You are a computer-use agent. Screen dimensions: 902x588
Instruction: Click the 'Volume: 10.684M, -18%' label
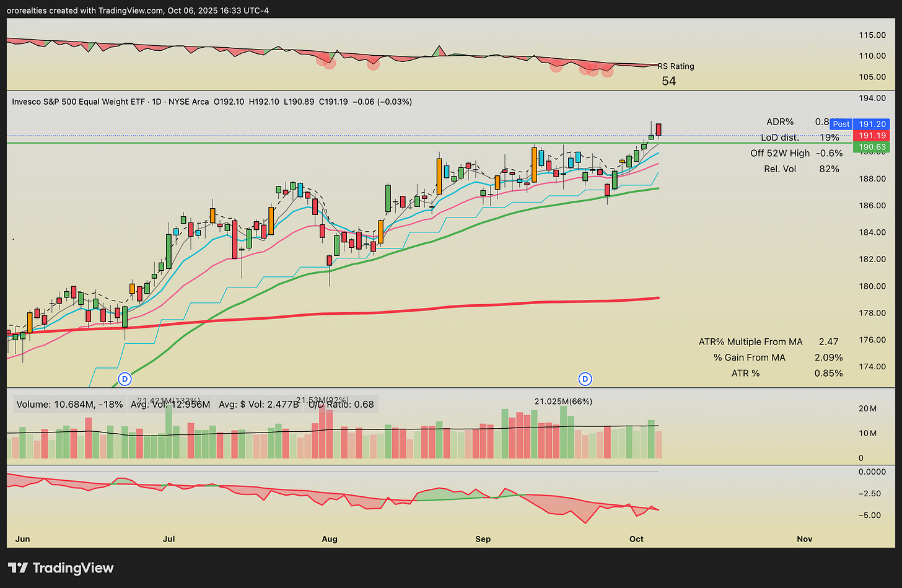[69, 405]
